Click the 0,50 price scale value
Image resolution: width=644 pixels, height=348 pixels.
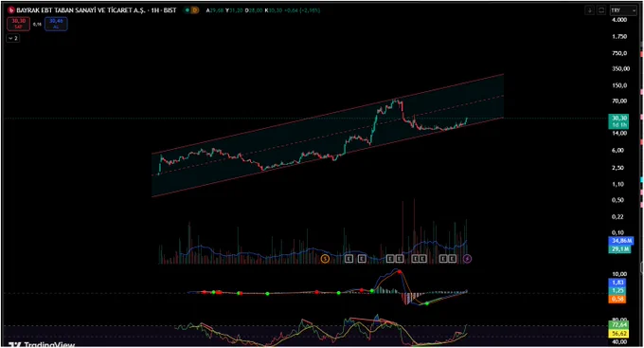click(x=617, y=200)
